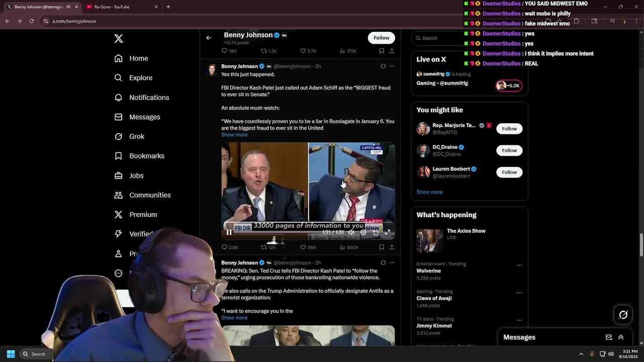Repost the Kash Patel post (12K)
The image size is (644, 362).
[x=268, y=247]
